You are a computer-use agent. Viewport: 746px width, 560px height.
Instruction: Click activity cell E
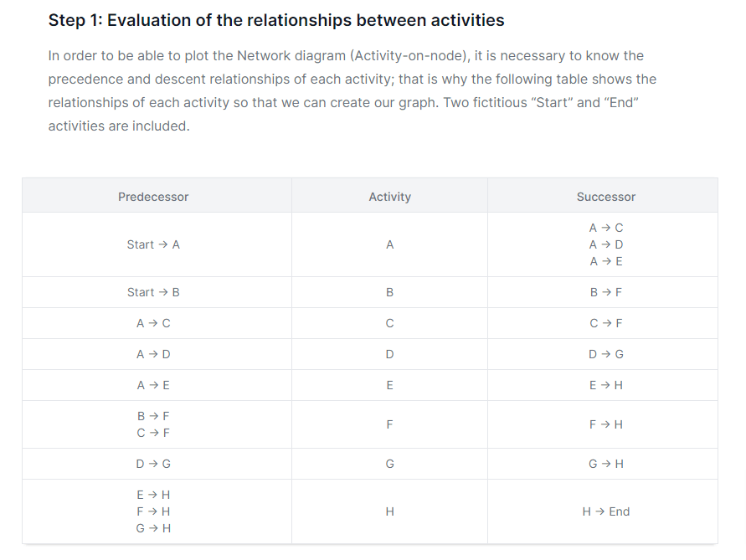point(389,385)
